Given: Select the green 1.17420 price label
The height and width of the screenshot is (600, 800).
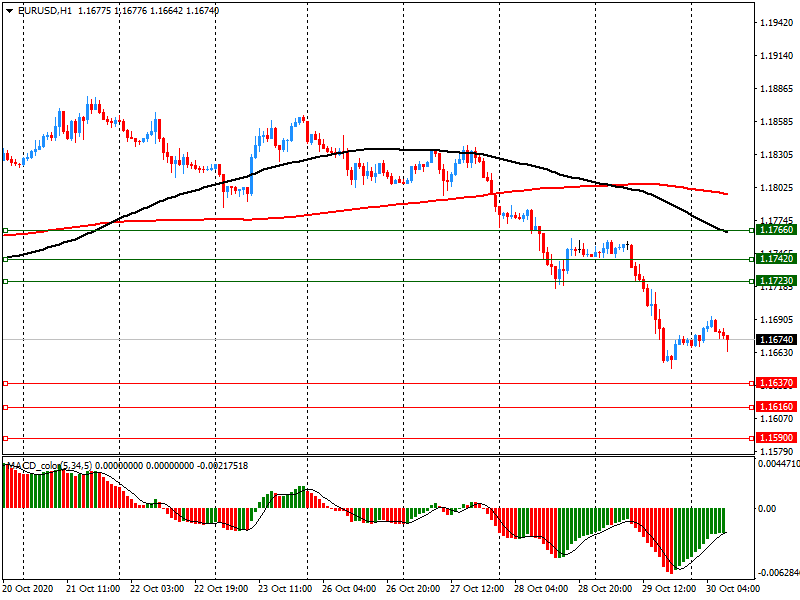Looking at the screenshot, I should (x=777, y=259).
